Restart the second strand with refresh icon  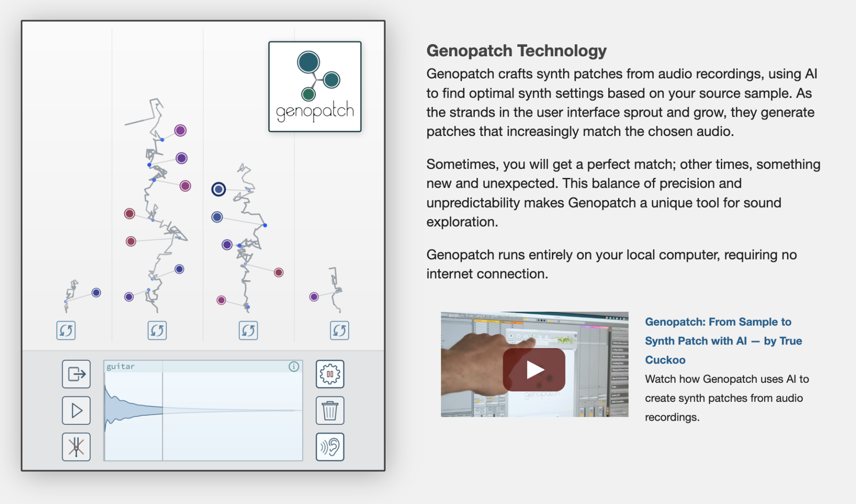[157, 331]
